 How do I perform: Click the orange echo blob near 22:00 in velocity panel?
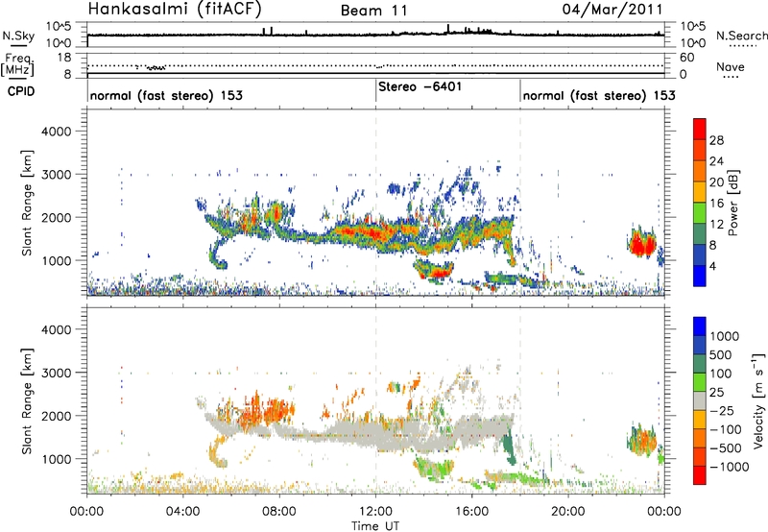(x=642, y=441)
